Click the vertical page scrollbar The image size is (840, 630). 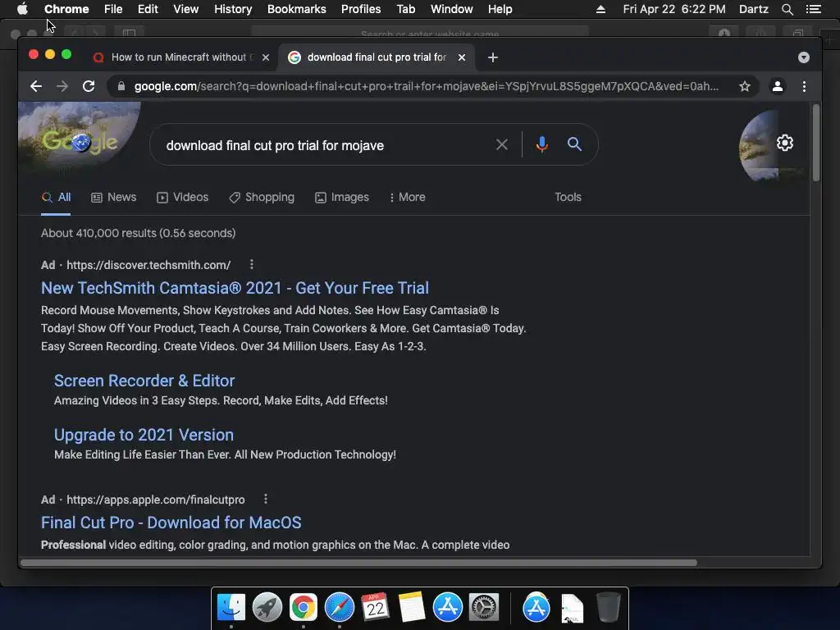pos(816,143)
